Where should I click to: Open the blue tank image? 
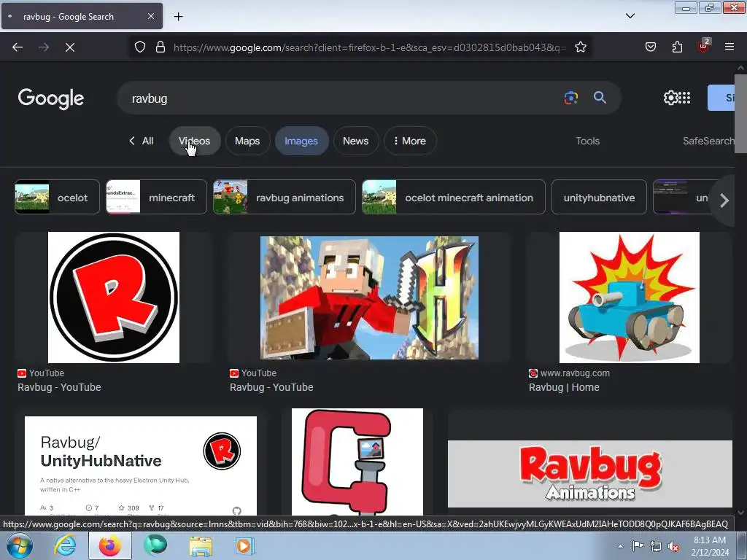point(630,297)
